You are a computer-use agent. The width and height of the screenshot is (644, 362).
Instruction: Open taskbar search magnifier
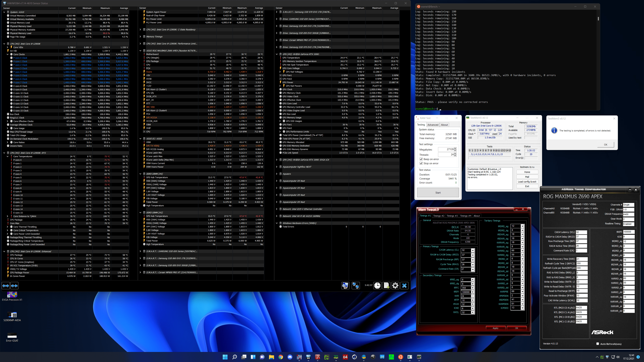tap(234, 357)
